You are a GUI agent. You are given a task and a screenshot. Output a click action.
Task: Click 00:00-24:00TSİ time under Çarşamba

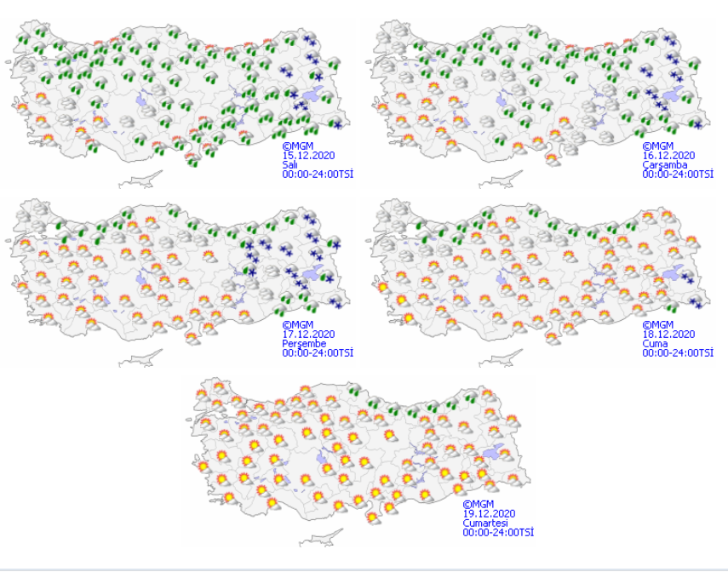pos(678,174)
